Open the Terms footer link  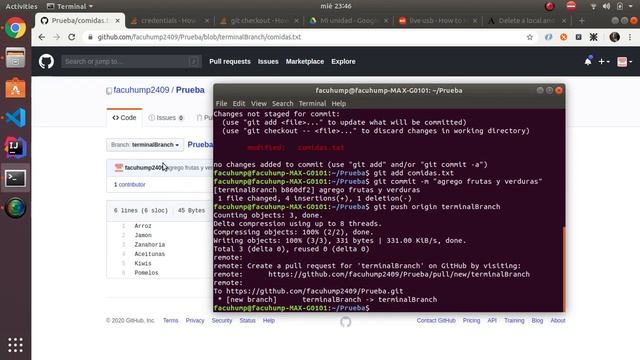[170, 321]
